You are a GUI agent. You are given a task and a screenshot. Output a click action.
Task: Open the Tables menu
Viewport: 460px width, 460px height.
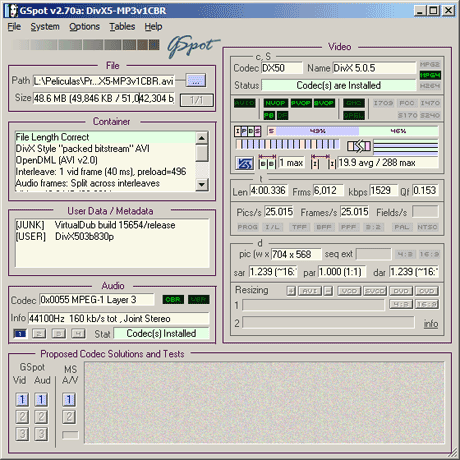coord(122,27)
